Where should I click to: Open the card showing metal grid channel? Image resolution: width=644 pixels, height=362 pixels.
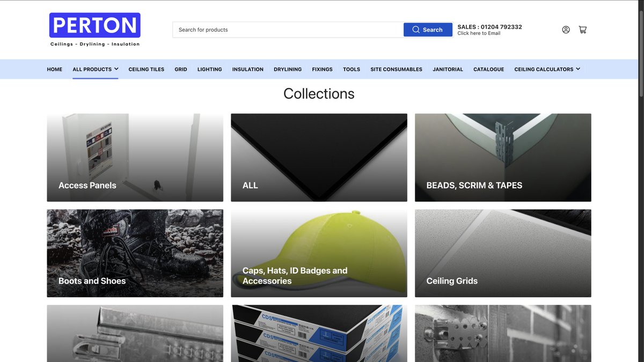tap(135, 334)
